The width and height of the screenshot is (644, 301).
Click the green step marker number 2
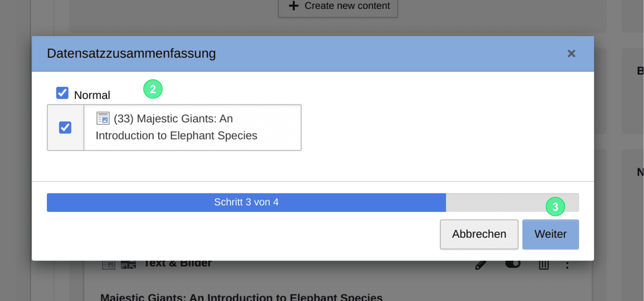pyautogui.click(x=153, y=89)
